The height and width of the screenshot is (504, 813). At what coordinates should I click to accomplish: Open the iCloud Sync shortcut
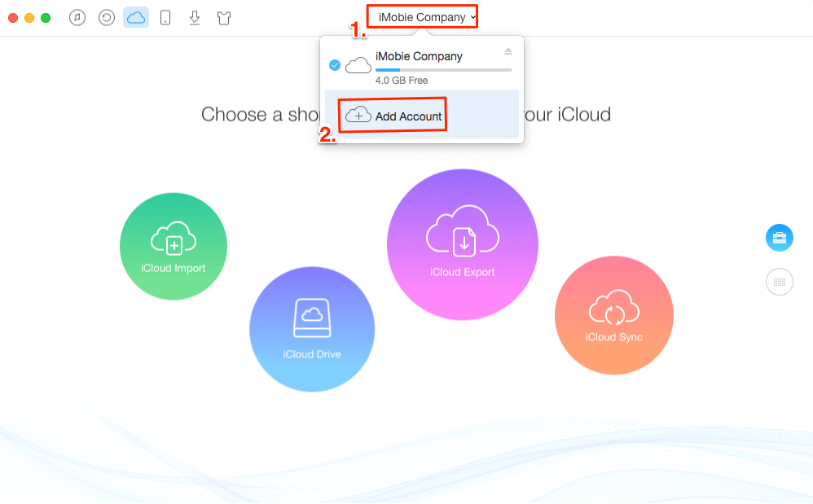tap(614, 315)
